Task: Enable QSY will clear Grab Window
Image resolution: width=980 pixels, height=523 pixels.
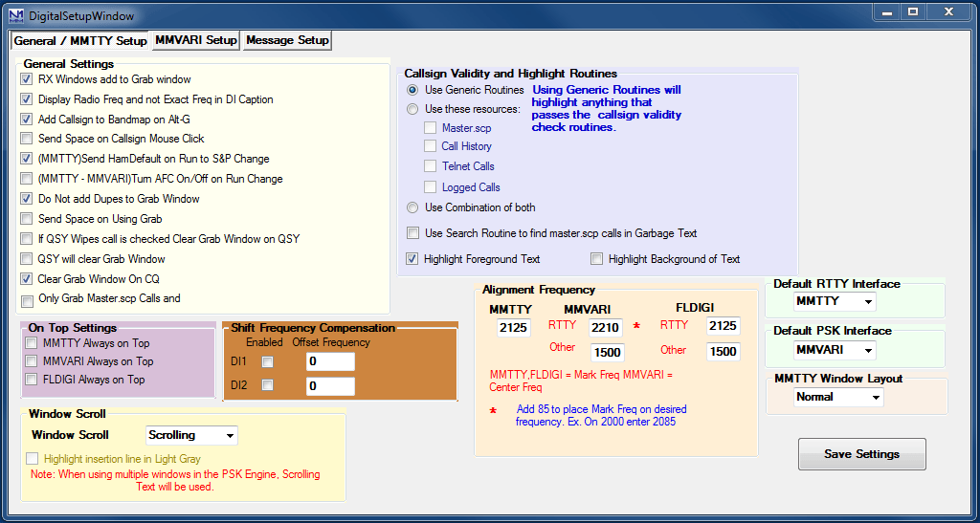Action: pos(26,259)
